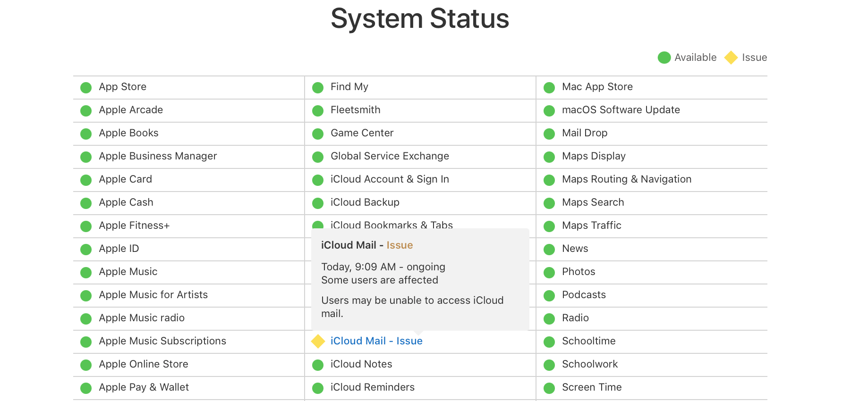Viewport: 868px width, 401px height.
Task: Click the green dot next to Apple Music
Action: tap(86, 272)
